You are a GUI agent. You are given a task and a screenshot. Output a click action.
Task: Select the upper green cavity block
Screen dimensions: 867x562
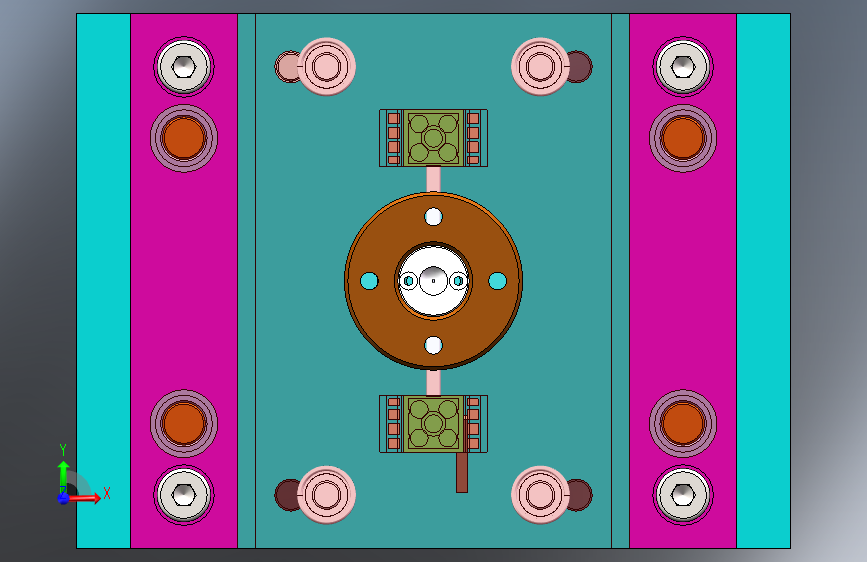pos(434,138)
